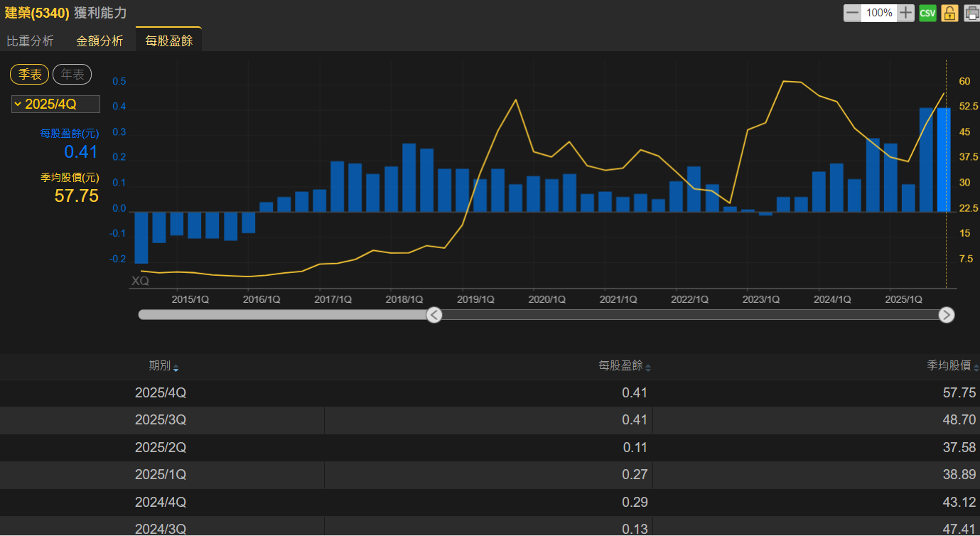Click the 100% zoom level field
The width and height of the screenshot is (980, 536).
tap(879, 13)
